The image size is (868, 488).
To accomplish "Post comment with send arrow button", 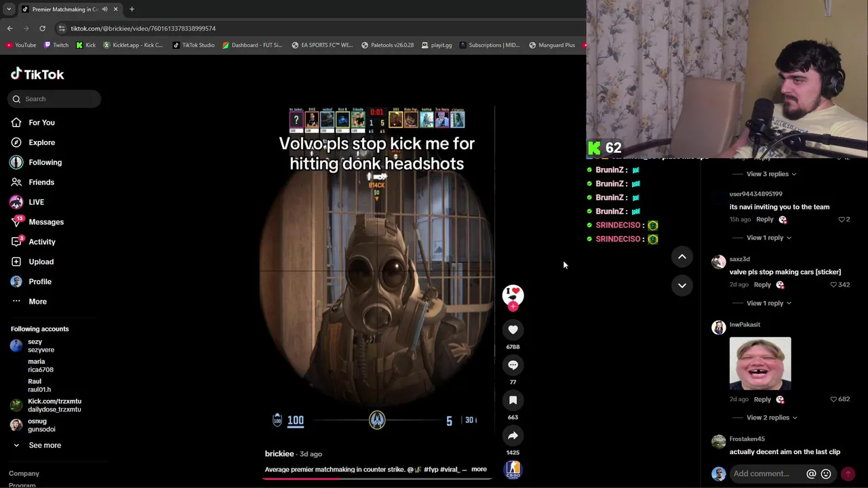I will [x=848, y=474].
